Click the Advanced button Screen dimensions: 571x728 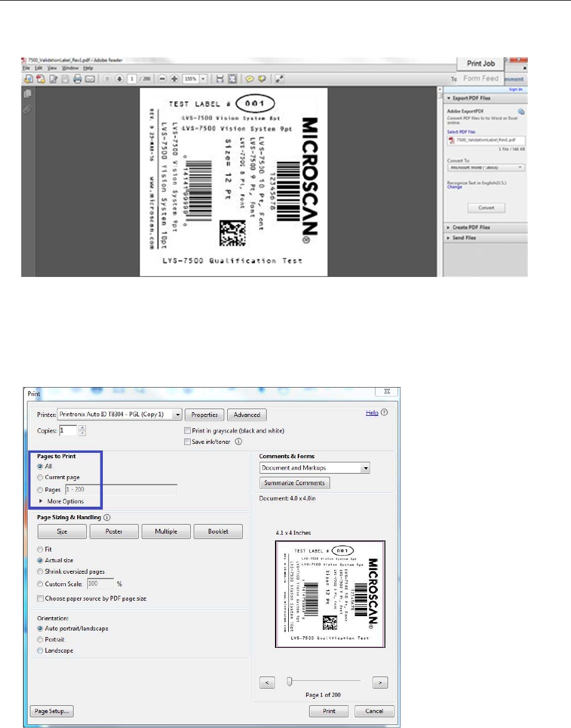tap(247, 415)
